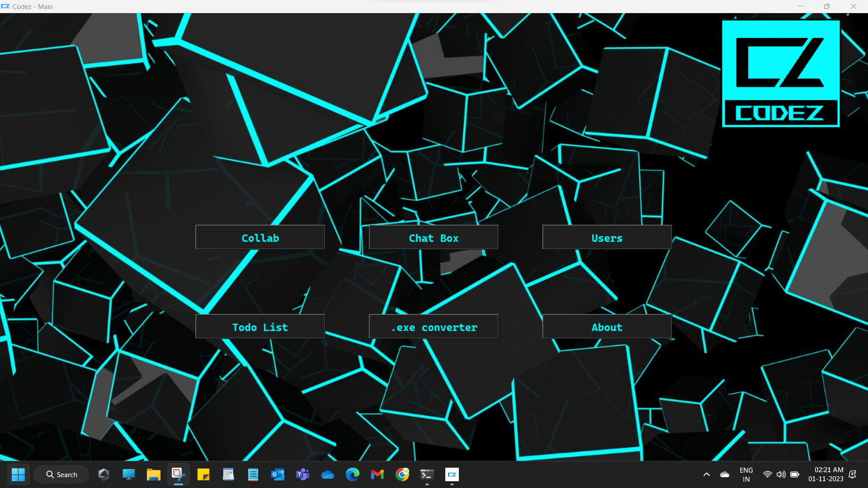Click Codez app icon in taskbar
Screen dimensions: 868x488
click(452, 474)
